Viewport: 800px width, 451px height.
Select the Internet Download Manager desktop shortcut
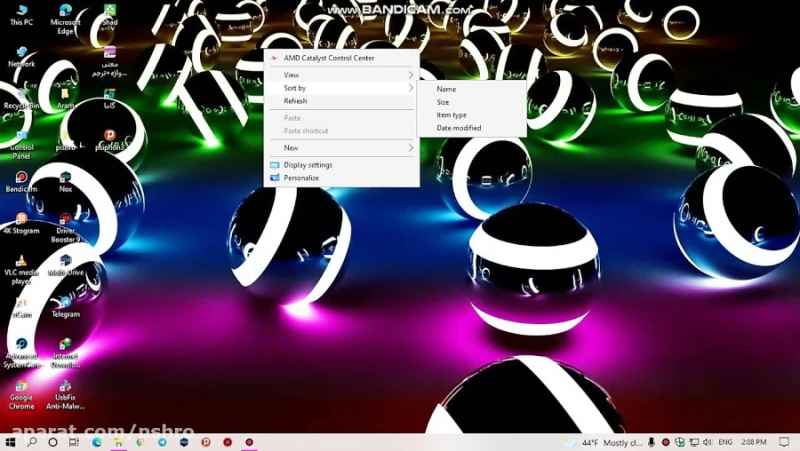point(65,354)
